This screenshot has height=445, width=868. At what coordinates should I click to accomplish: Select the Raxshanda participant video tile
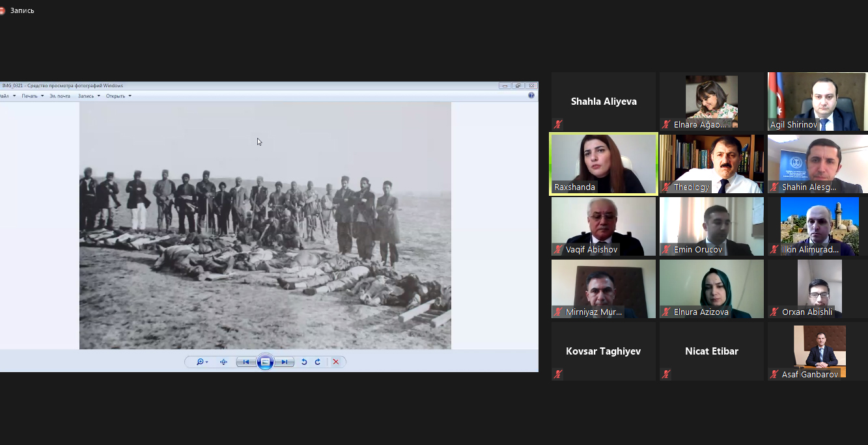click(x=603, y=163)
